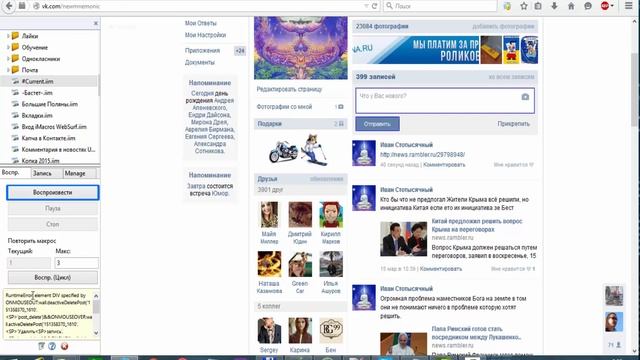Click the Макс loop count field
Screen dimensions: 640x360
76,263
